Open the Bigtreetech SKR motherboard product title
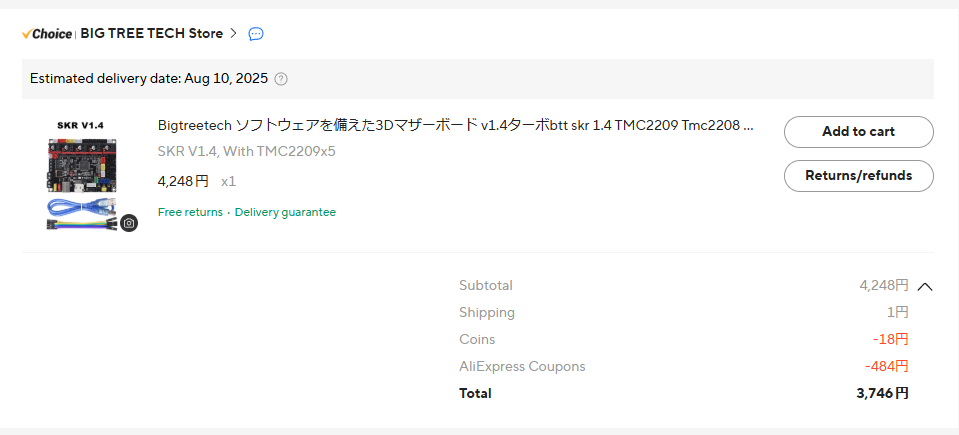This screenshot has height=435, width=959. (x=455, y=126)
